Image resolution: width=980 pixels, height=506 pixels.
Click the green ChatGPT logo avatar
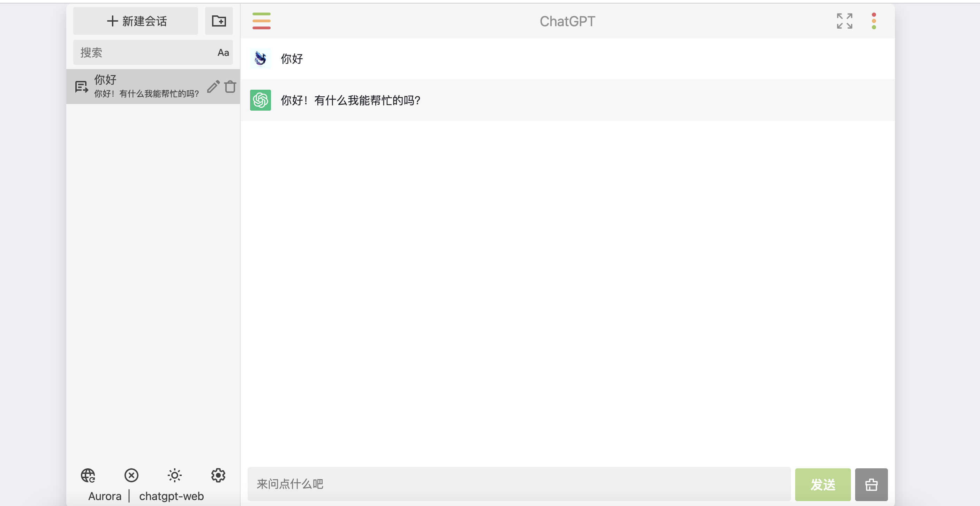pos(260,100)
